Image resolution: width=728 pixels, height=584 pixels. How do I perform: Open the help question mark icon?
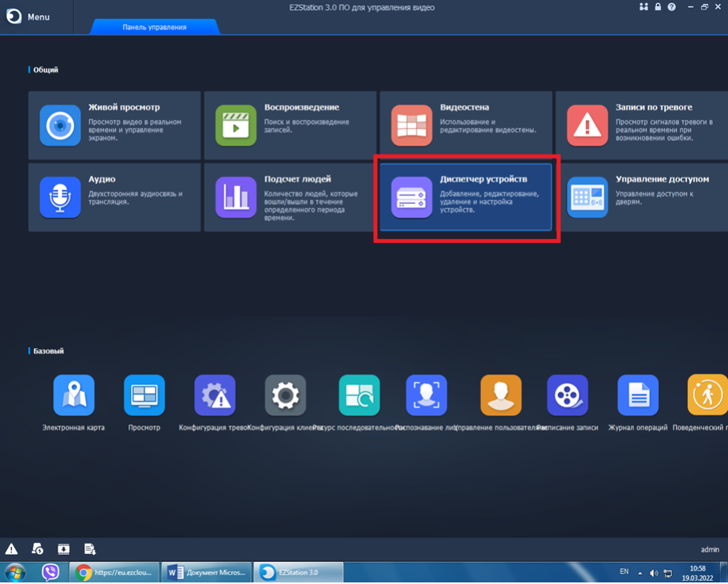(671, 7)
